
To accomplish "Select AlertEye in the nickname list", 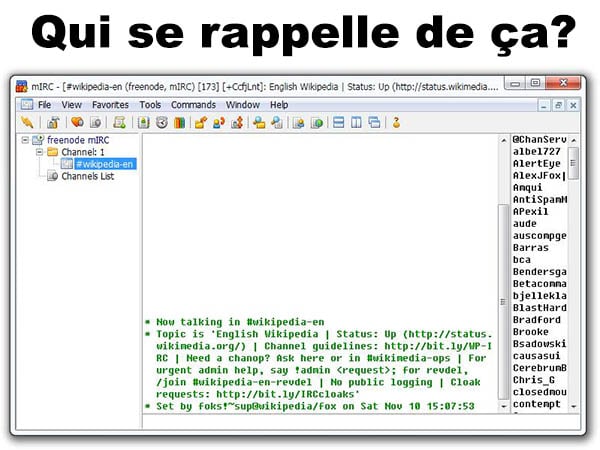I will pyautogui.click(x=536, y=163).
